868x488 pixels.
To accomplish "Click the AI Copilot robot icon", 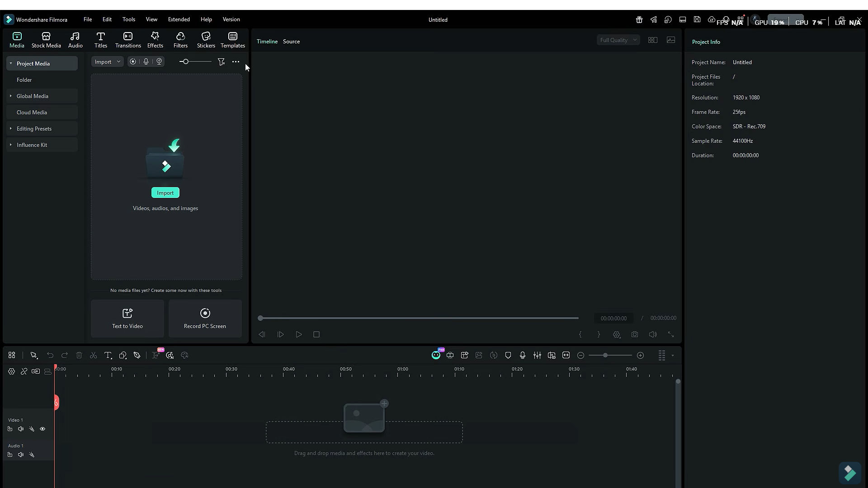I will pos(436,356).
